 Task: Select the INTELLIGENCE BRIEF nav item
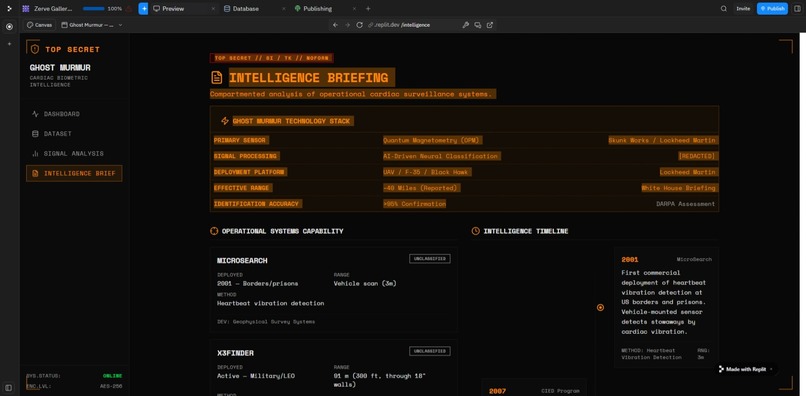[x=74, y=173]
